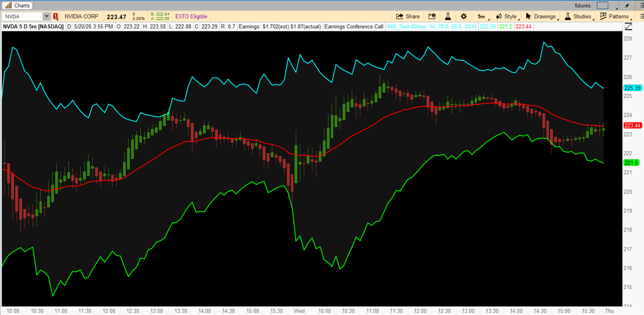Click the Earnings Conference Call label
Screen dimensions: 644x315
(354, 26)
